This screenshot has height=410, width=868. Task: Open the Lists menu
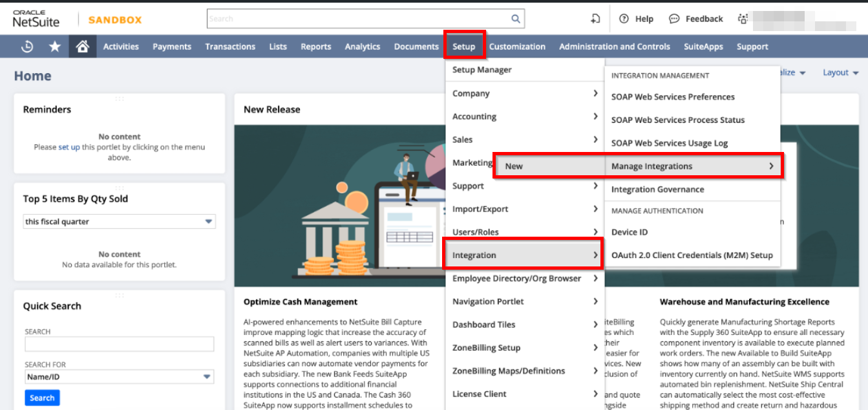[x=278, y=47]
